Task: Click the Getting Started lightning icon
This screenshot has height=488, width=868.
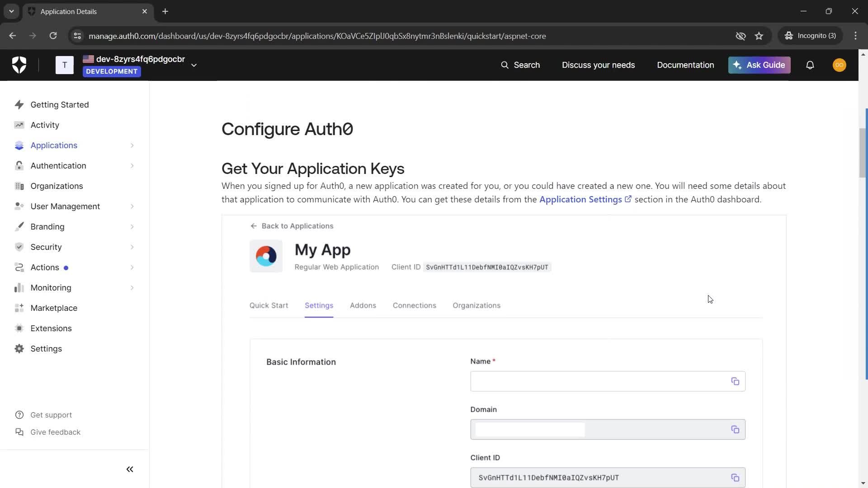Action: click(x=19, y=105)
